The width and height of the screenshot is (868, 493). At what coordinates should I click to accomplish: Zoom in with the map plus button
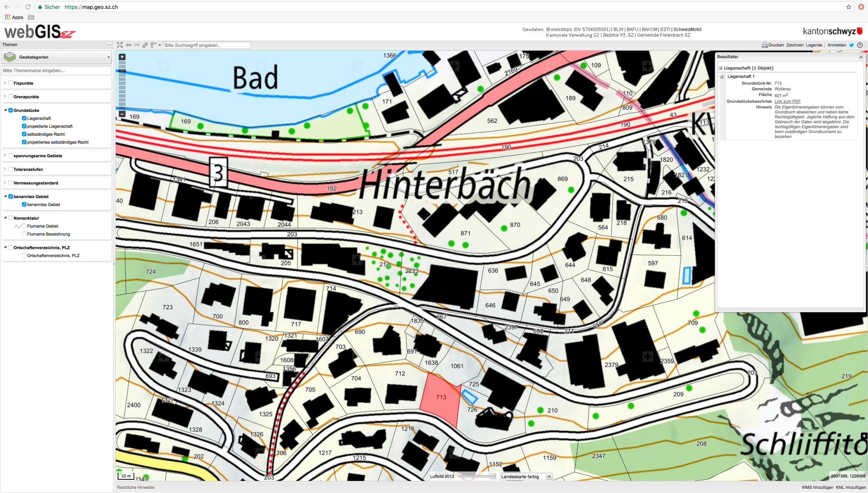coord(122,57)
